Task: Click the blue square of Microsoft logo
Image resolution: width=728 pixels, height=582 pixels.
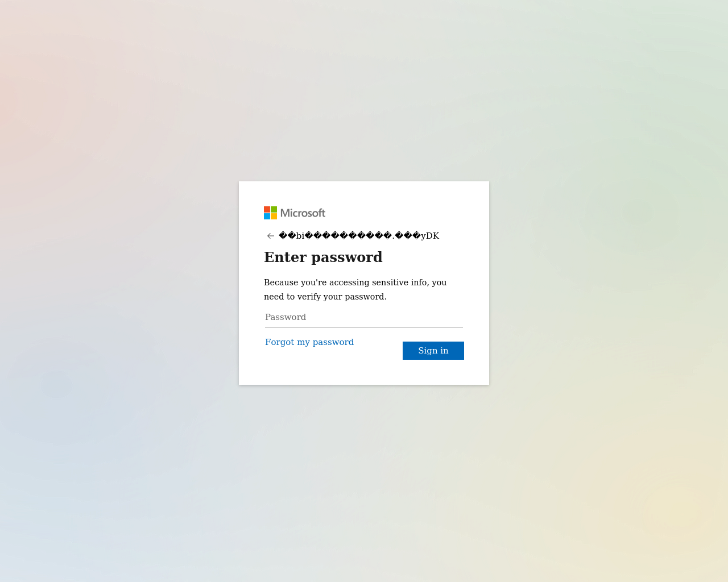Action: (x=267, y=216)
